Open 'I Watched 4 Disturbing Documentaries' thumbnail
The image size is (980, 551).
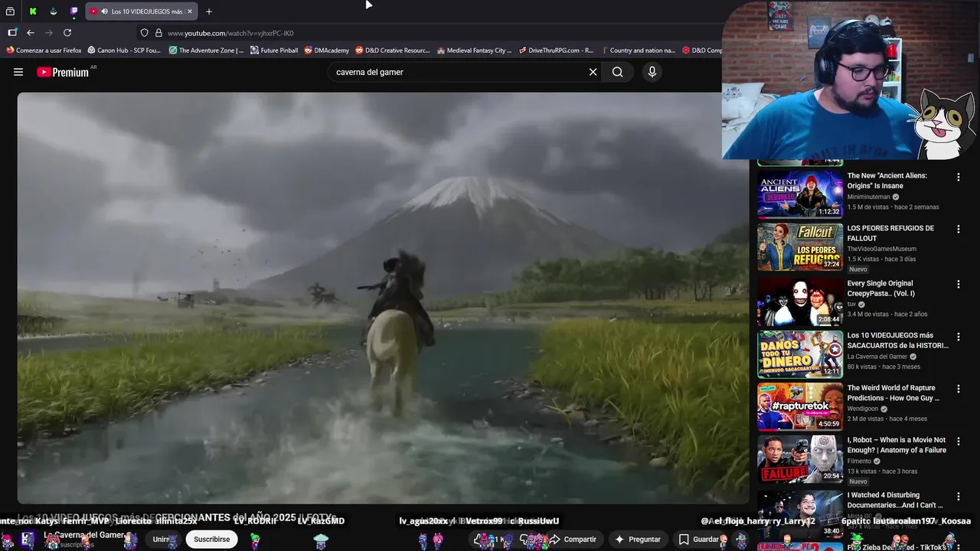(800, 514)
